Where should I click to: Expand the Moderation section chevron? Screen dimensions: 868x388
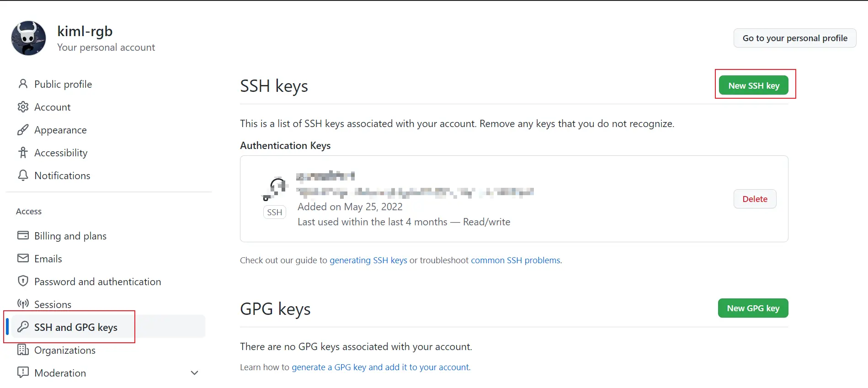[194, 373]
